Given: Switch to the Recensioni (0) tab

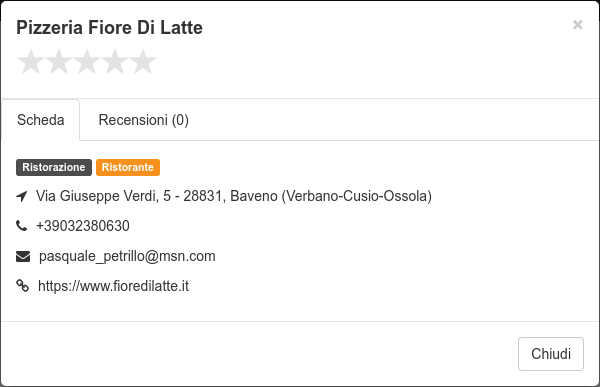Looking at the screenshot, I should 143,120.
